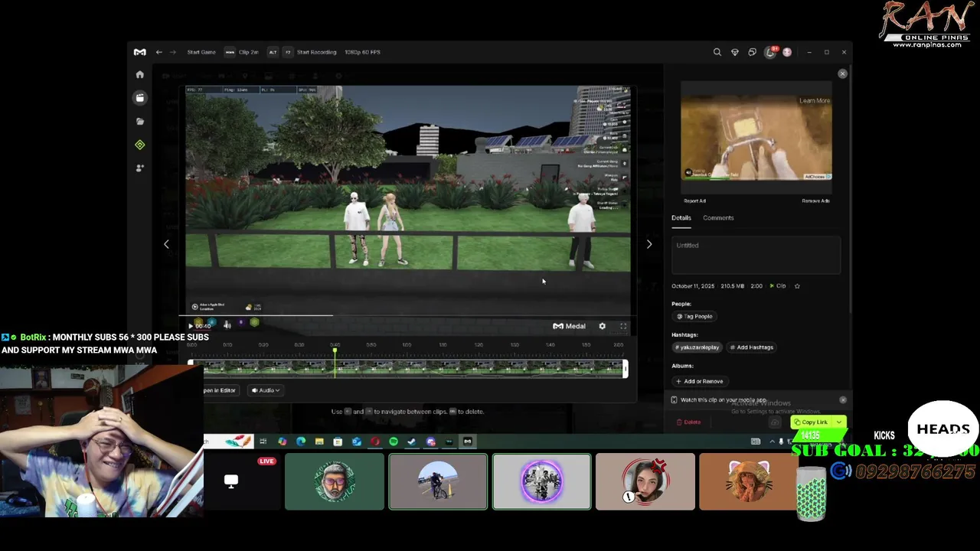Click the cloud upload icon near Copy Link
980x551 pixels.
click(x=776, y=422)
